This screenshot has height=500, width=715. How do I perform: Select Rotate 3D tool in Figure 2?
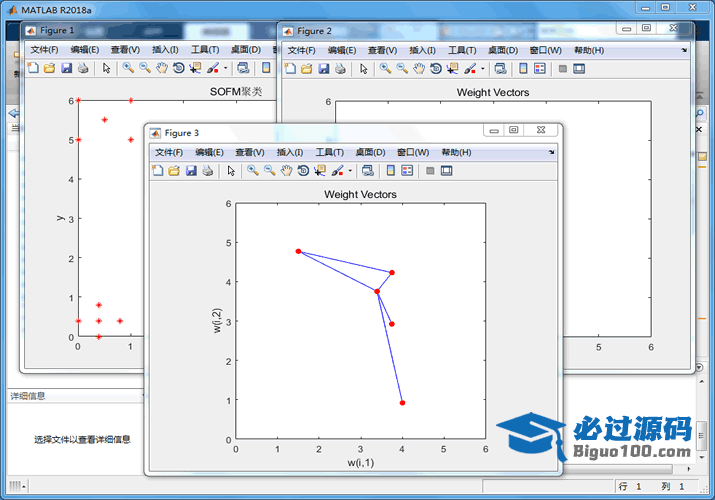(x=436, y=69)
